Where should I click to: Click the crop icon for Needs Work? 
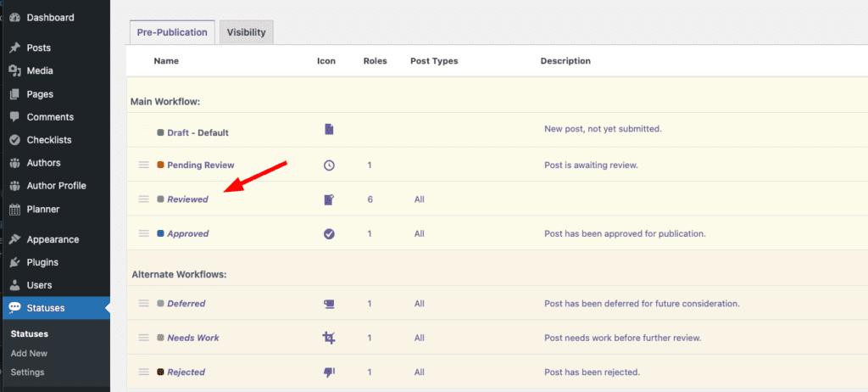point(329,338)
